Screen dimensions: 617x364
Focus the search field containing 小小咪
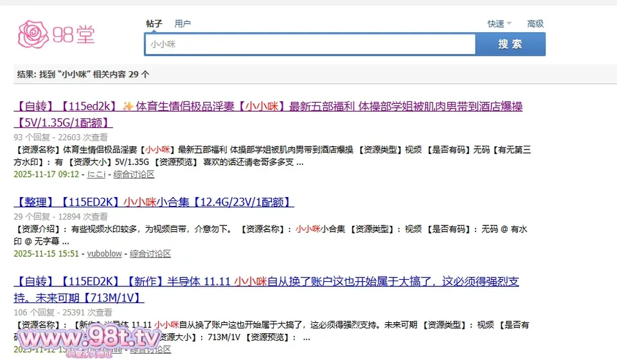pos(310,44)
